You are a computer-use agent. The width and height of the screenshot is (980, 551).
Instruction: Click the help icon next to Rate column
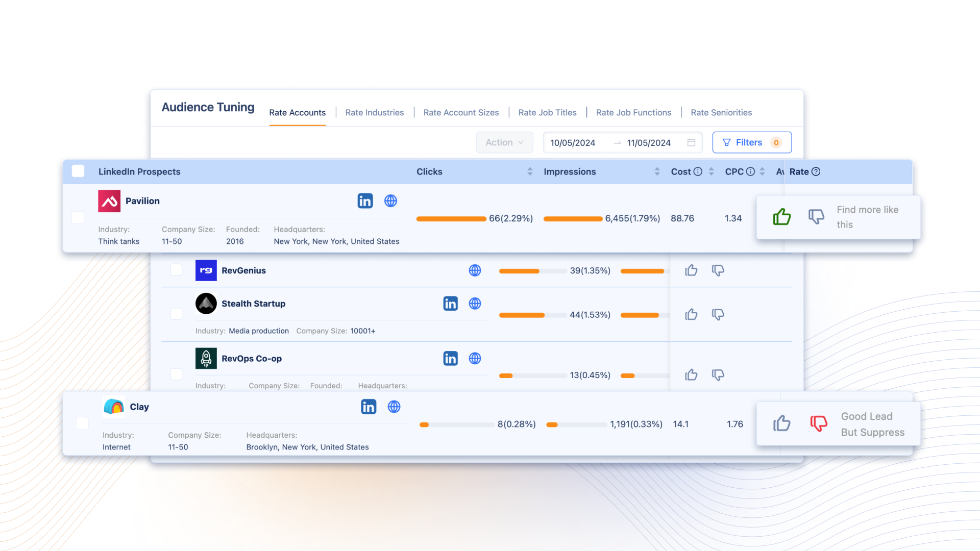click(x=816, y=171)
